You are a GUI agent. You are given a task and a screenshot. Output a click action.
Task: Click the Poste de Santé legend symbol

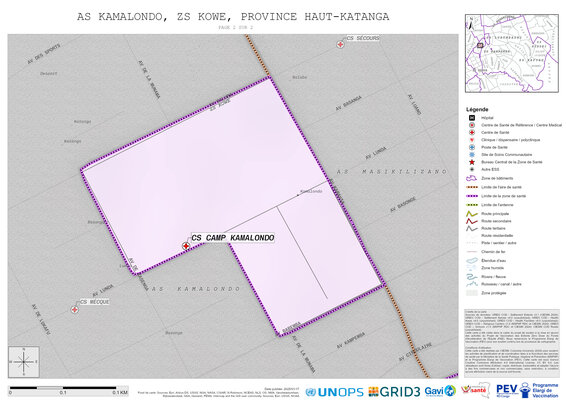[x=471, y=147]
